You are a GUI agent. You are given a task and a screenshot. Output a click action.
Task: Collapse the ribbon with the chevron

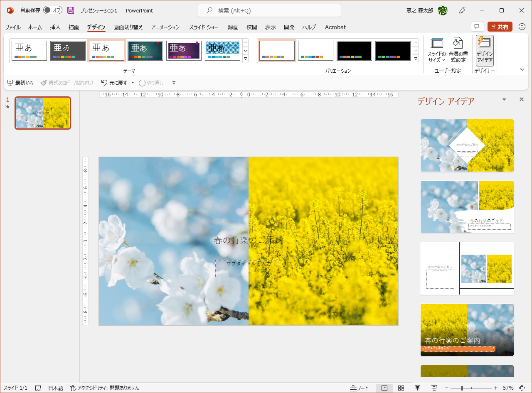(x=522, y=70)
